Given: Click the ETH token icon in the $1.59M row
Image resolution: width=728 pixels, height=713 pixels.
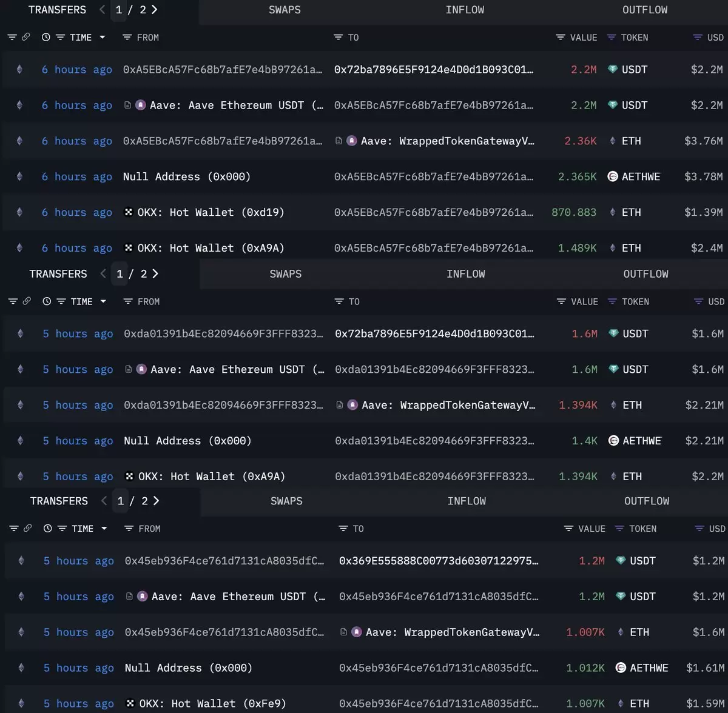Looking at the screenshot, I should click(621, 703).
